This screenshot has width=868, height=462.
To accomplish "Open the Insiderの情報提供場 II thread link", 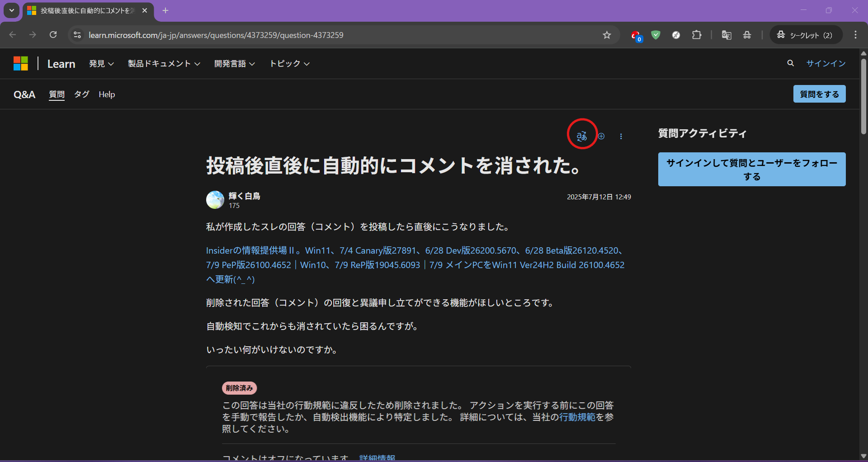I will [x=415, y=265].
